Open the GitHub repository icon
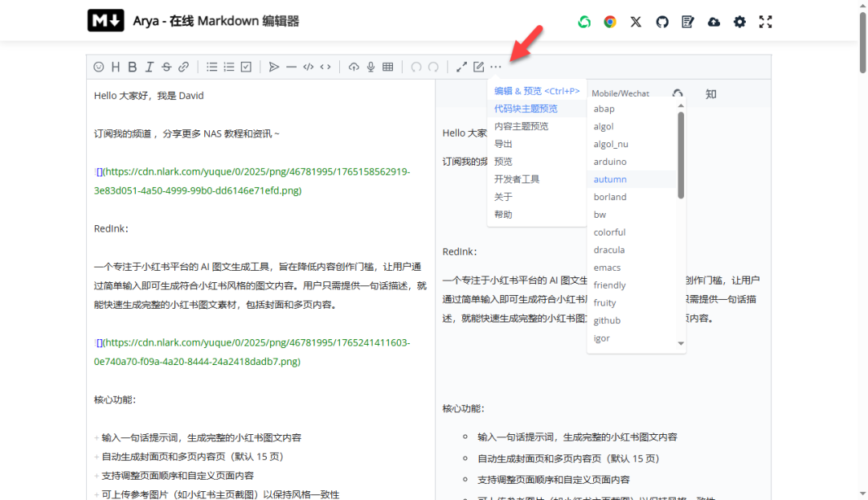 (662, 22)
